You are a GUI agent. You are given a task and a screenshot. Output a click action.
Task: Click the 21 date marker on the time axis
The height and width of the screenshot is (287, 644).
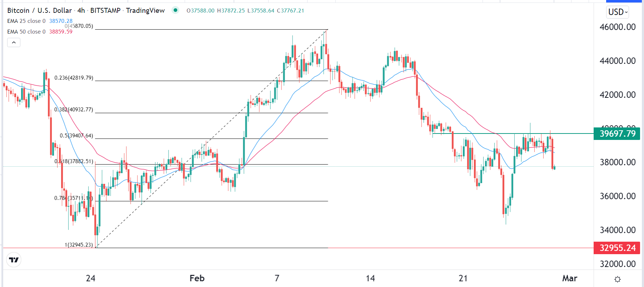[463, 278]
